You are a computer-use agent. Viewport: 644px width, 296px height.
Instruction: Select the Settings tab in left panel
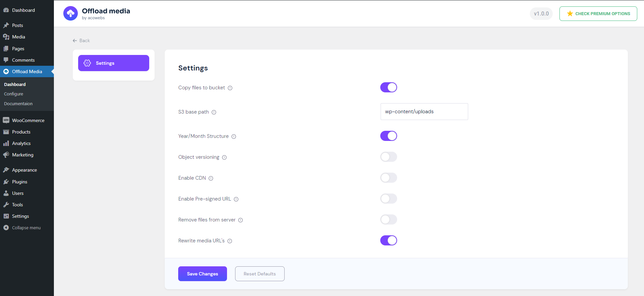coord(114,63)
